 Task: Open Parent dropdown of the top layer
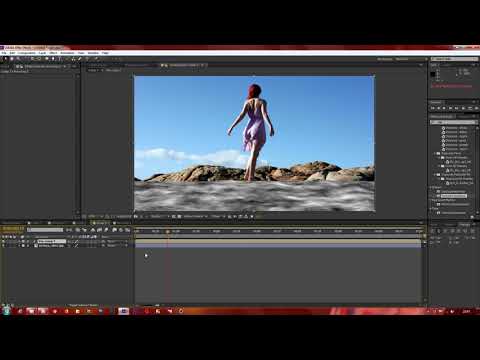tap(116, 241)
